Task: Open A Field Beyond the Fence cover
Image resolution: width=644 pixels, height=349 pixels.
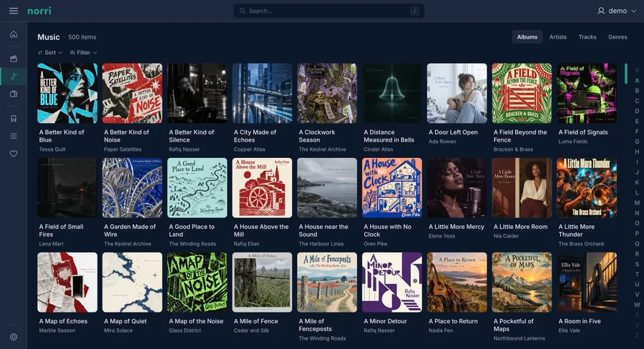Action: coord(522,93)
